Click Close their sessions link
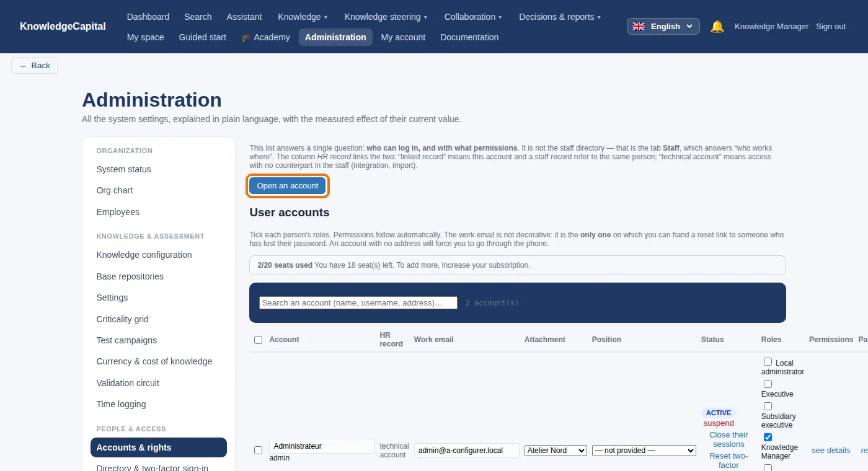The image size is (868, 471). [x=728, y=439]
